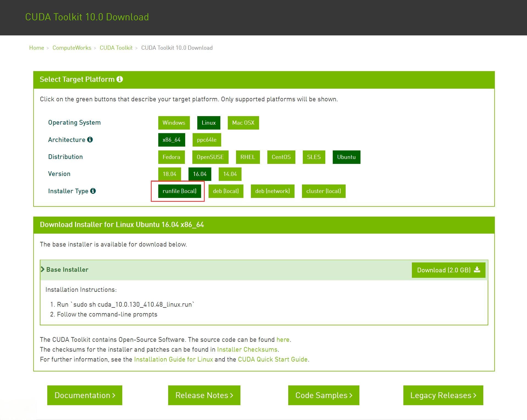
Task: Open the CUDA Quick Start Guide link
Action: coord(273,359)
